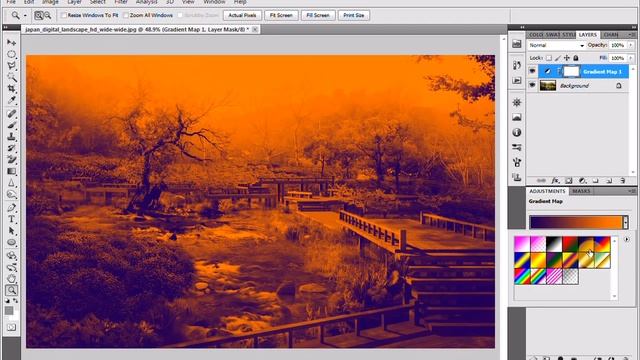Image resolution: width=640 pixels, height=360 pixels.
Task: Open the blend mode Normal dropdown
Action: pyautogui.click(x=557, y=45)
